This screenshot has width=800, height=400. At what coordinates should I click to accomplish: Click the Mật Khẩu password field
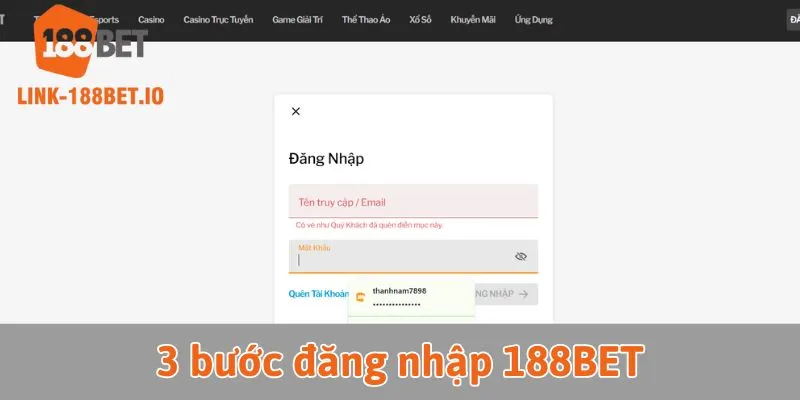tap(413, 257)
